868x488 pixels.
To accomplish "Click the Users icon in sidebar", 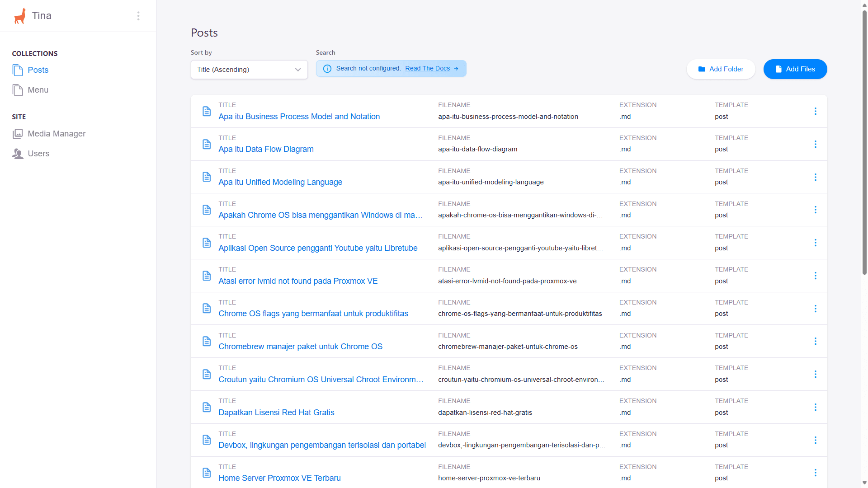I will [x=18, y=154].
